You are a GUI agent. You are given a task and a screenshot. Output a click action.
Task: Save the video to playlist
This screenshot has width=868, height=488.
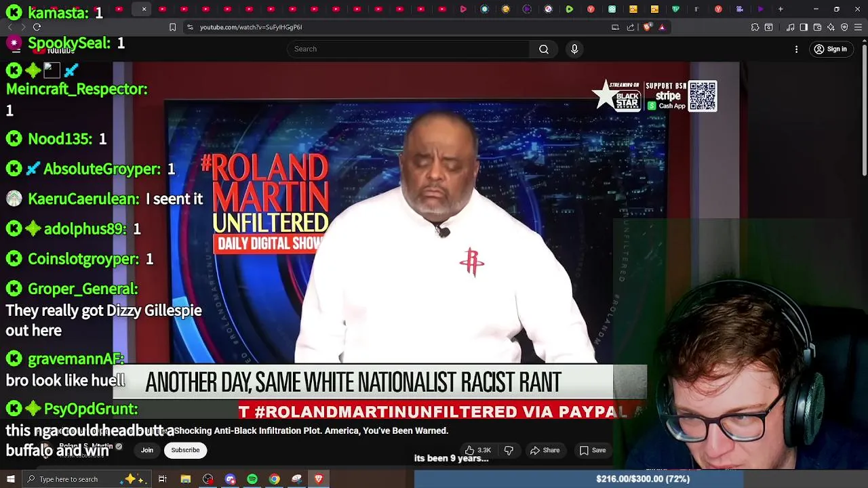[x=593, y=450]
